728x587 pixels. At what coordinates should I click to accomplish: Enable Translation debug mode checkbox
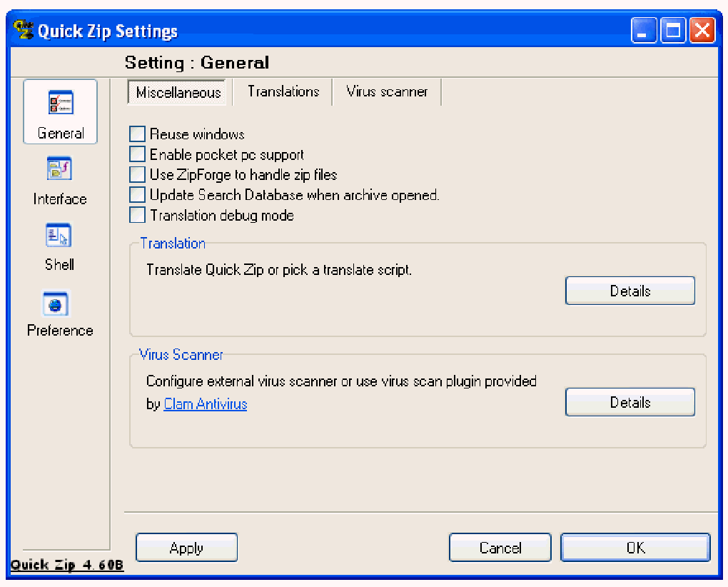click(138, 215)
